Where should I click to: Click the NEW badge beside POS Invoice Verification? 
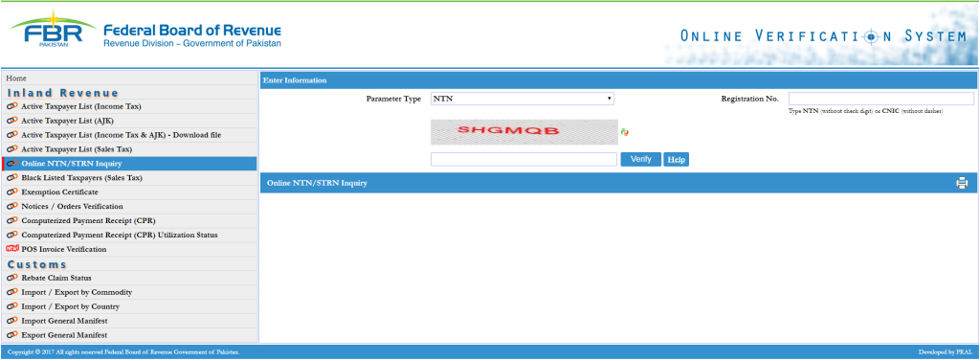pyautogui.click(x=11, y=249)
